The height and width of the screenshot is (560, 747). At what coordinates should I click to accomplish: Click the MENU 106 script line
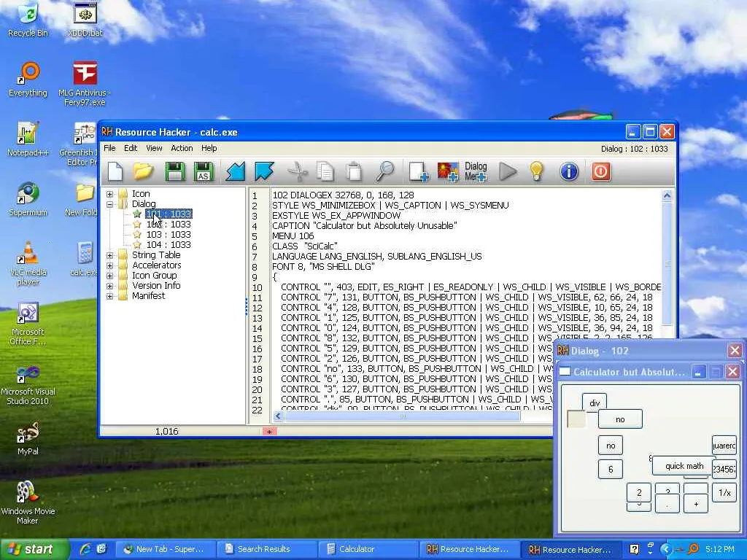[293, 236]
